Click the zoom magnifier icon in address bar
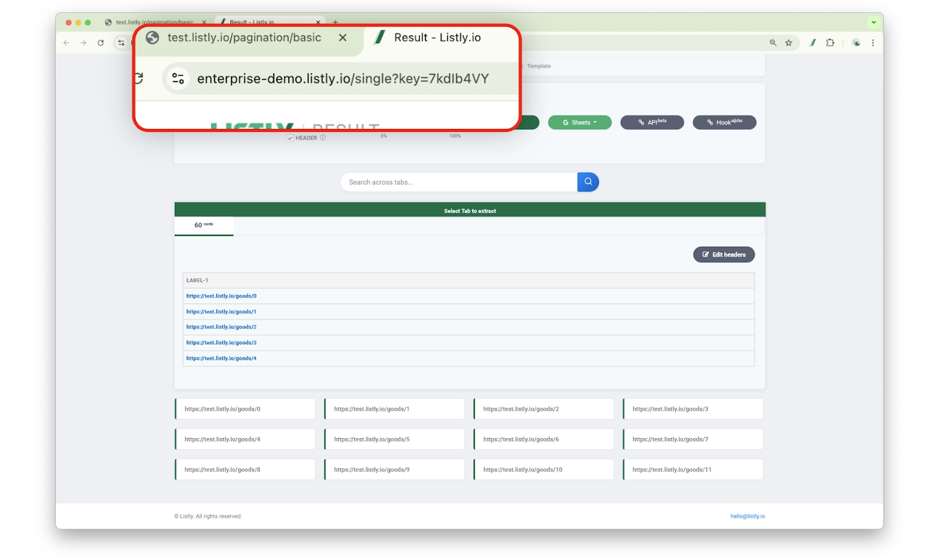 pyautogui.click(x=773, y=43)
